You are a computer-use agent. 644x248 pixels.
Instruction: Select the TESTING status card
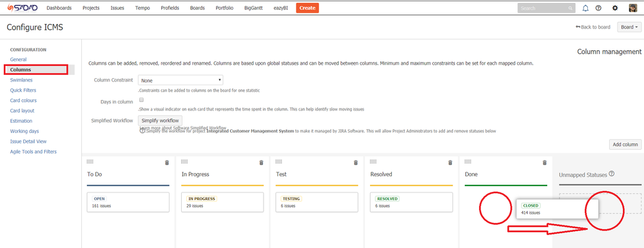317,202
